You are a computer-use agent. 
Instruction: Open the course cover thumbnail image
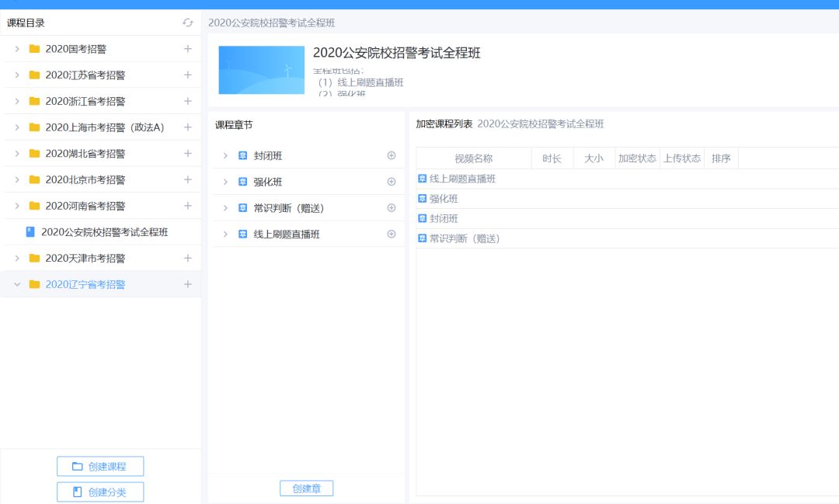point(261,70)
